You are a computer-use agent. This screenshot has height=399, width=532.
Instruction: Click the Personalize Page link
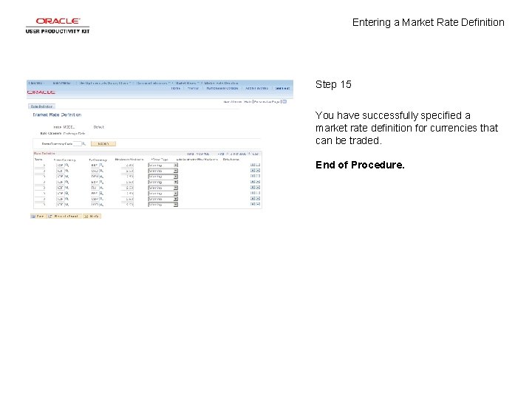[267, 102]
